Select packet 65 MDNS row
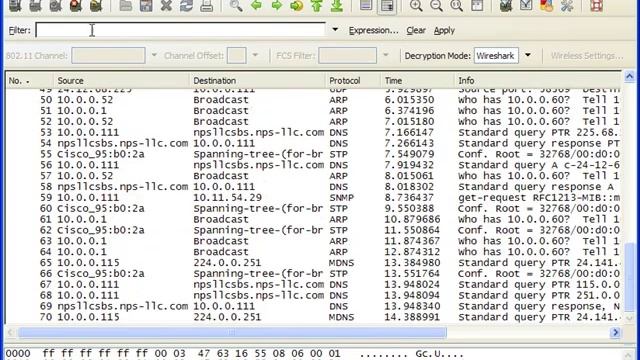Image resolution: width=640 pixels, height=360 pixels. pos(313,263)
